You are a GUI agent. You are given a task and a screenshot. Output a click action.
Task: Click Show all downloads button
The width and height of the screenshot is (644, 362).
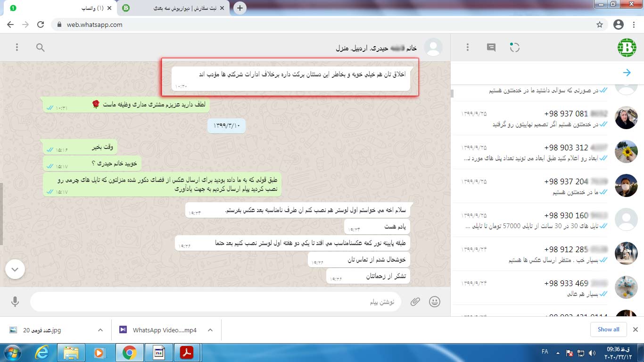tap(608, 329)
